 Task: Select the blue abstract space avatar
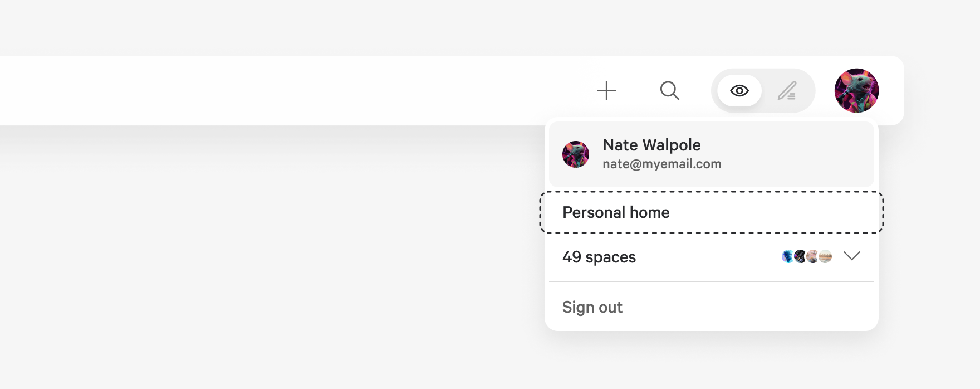pyautogui.click(x=788, y=256)
